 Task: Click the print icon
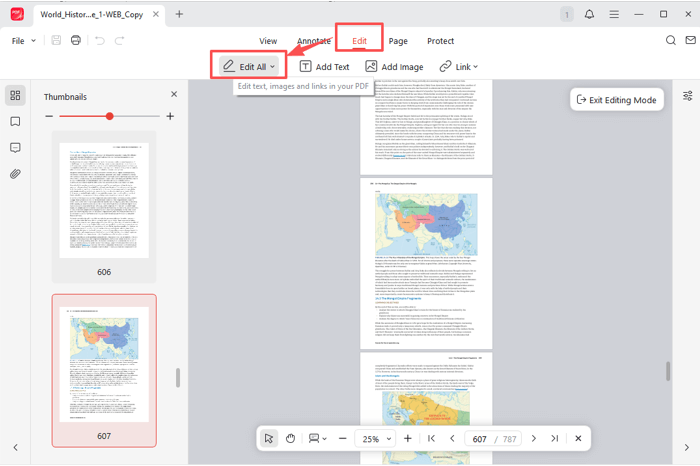click(x=76, y=40)
